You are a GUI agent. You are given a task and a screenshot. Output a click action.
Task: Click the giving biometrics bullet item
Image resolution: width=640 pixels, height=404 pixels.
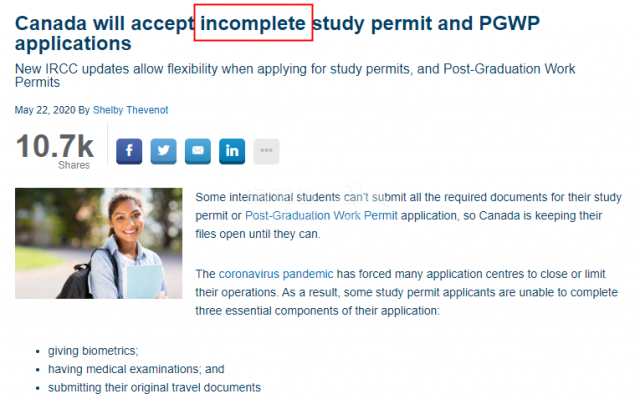(x=93, y=351)
